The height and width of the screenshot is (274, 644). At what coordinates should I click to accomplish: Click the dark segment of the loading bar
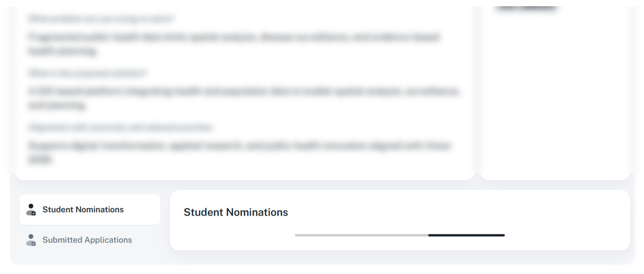coord(466,235)
